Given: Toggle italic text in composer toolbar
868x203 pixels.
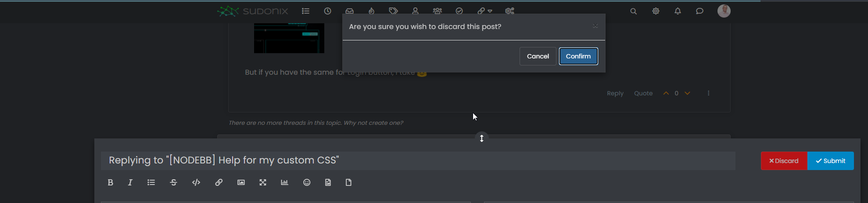Looking at the screenshot, I should pyautogui.click(x=130, y=182).
